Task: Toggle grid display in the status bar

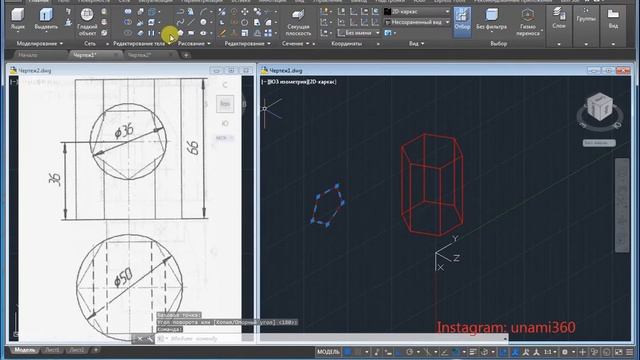Action: (x=347, y=351)
